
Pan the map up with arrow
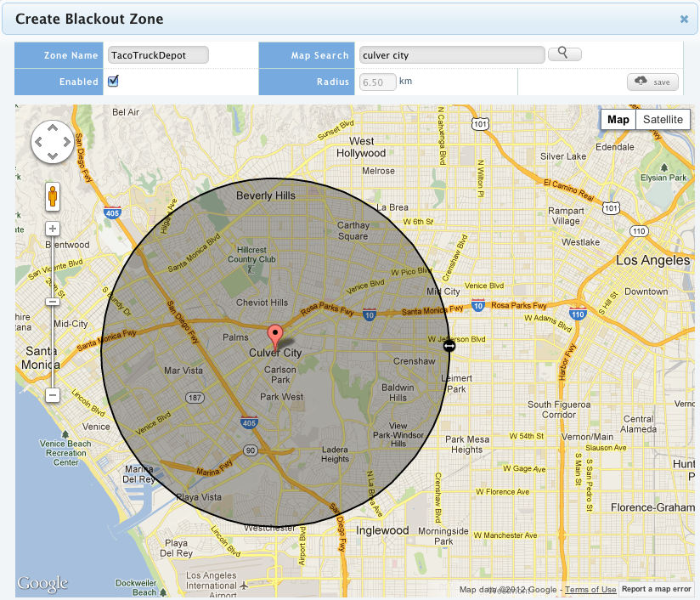pyautogui.click(x=53, y=127)
